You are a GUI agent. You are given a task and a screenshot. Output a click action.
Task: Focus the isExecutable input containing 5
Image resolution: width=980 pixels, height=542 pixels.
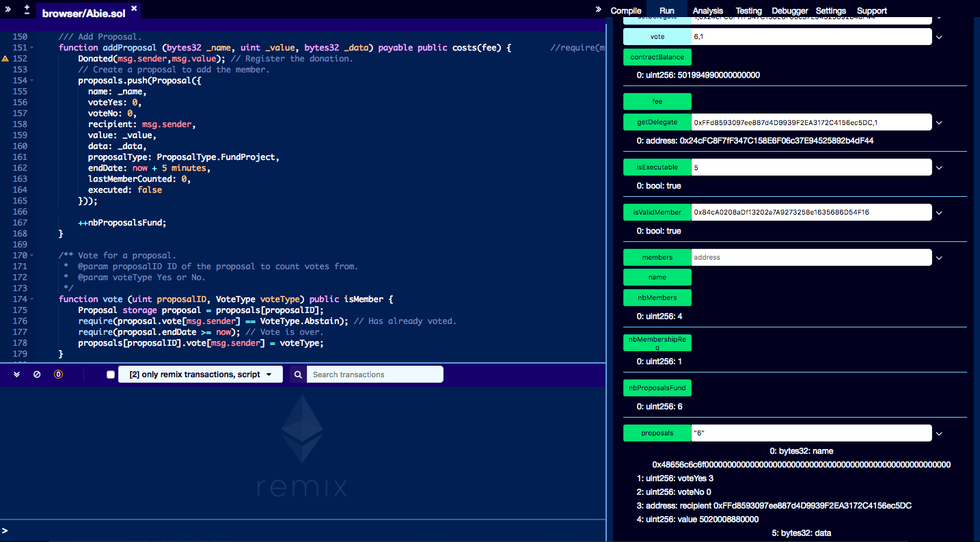click(x=811, y=167)
